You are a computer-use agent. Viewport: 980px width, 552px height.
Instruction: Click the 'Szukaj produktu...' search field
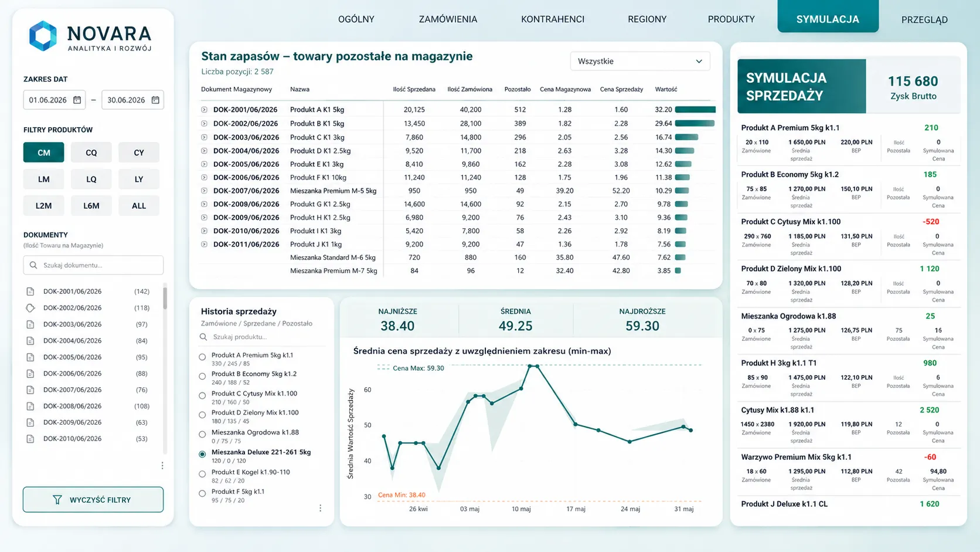coord(262,337)
